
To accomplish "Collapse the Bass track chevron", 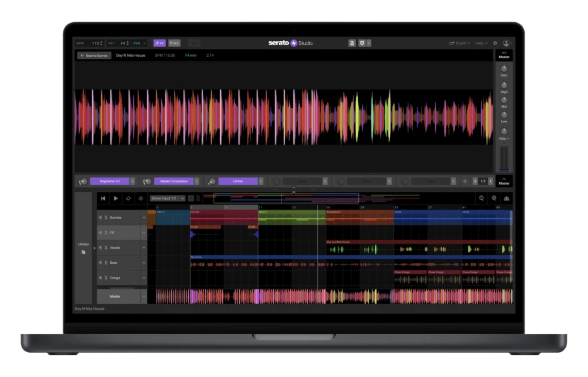I will point(144,263).
